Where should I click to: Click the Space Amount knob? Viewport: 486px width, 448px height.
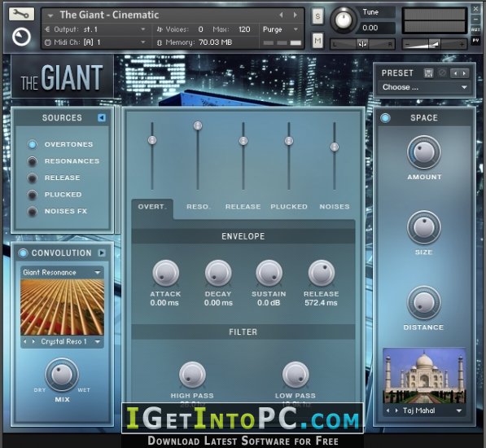pyautogui.click(x=423, y=152)
